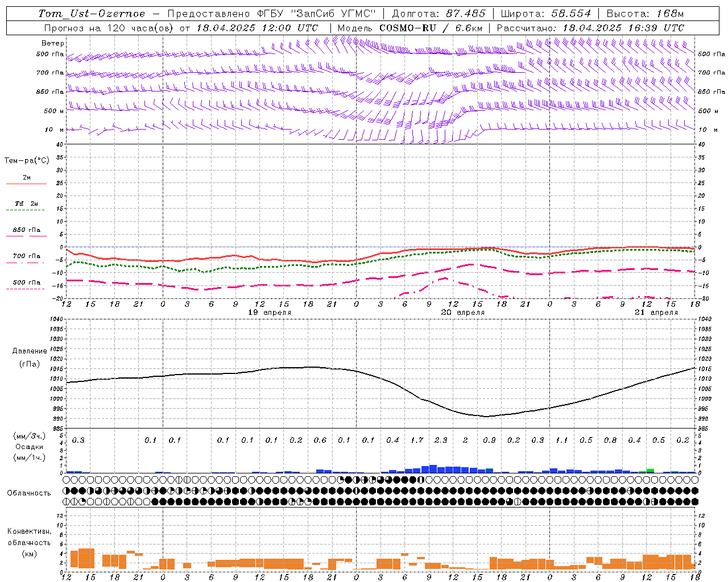
Task: Click the date label 21 апреля
Action: [x=656, y=313]
